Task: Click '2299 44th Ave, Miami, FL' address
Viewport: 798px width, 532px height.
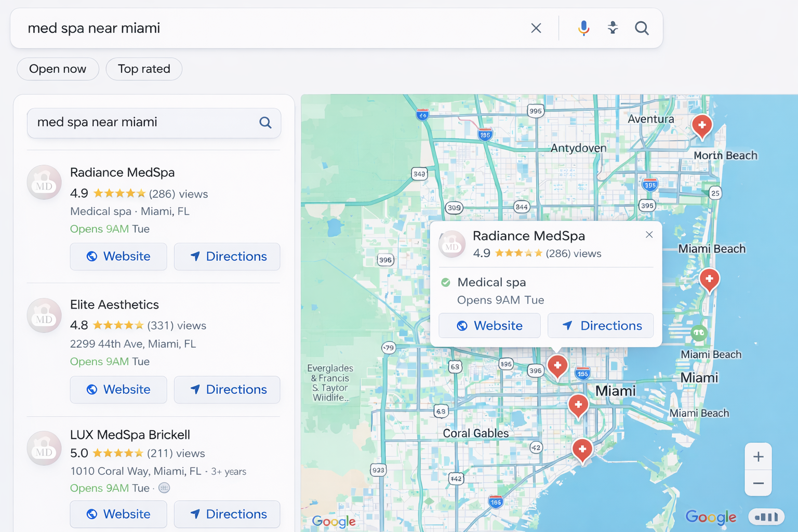Action: (133, 344)
